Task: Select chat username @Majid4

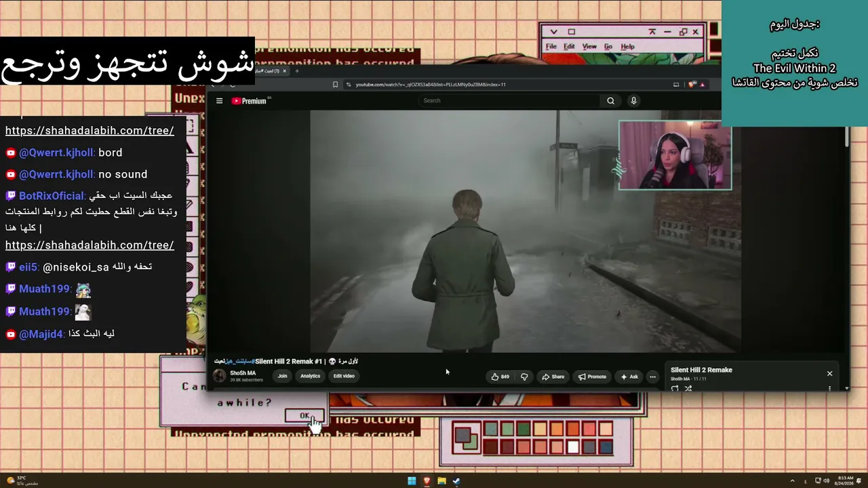Action: 41,334
